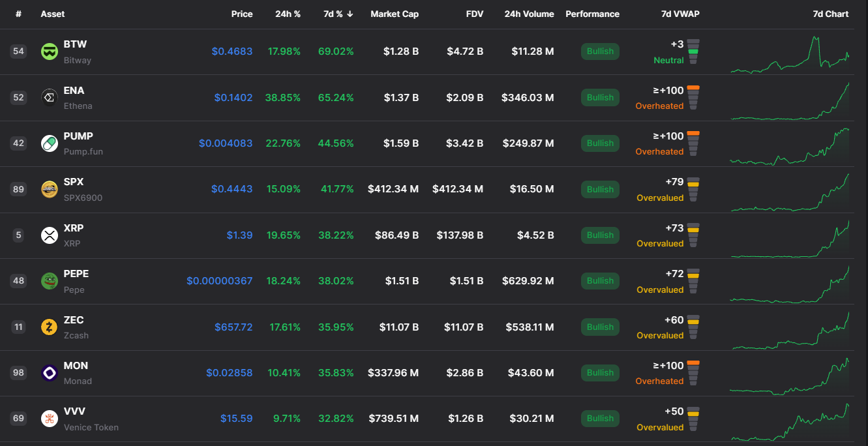Click the 24h change 38.85%
The height and width of the screenshot is (446, 868).
(283, 98)
